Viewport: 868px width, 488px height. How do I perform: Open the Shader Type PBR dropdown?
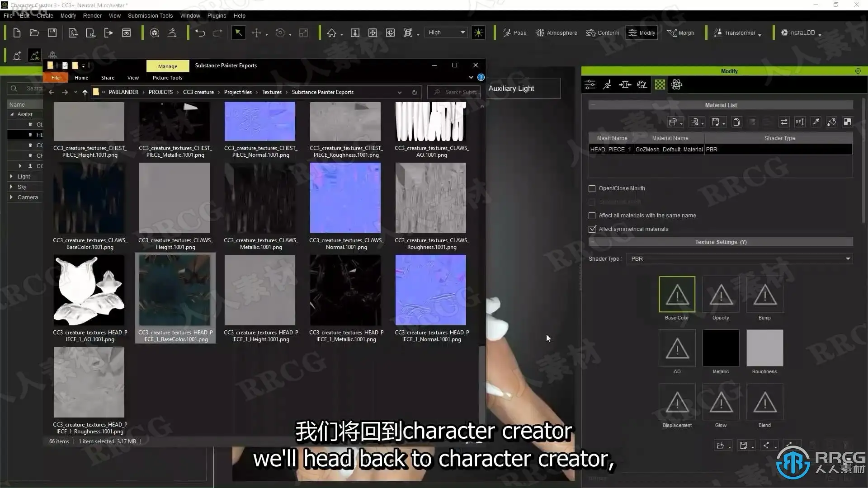[x=740, y=259]
